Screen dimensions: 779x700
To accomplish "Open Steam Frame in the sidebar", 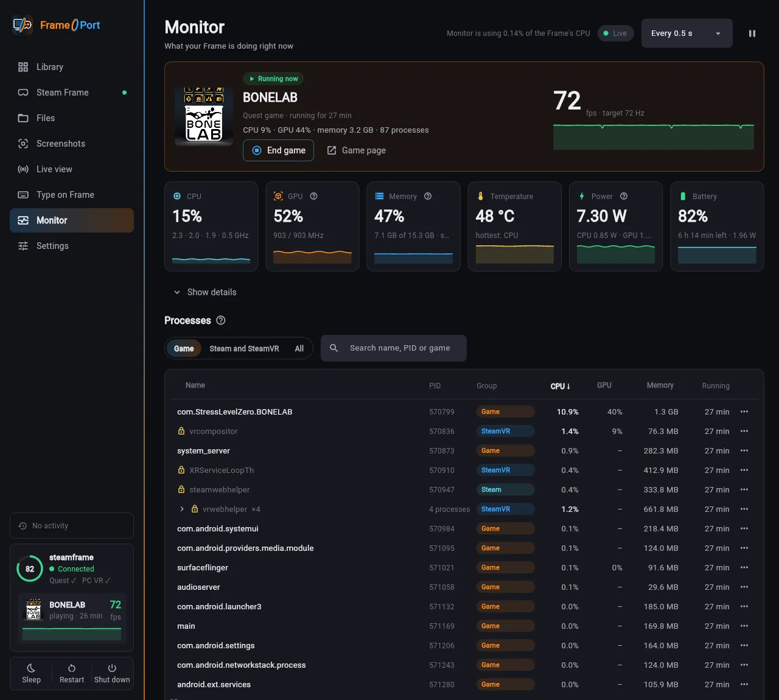I will 72,93.
